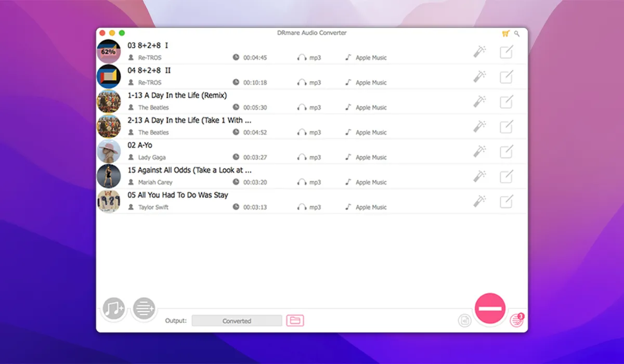Open the audio format settings icon
This screenshot has height=364, width=624.
464,321
